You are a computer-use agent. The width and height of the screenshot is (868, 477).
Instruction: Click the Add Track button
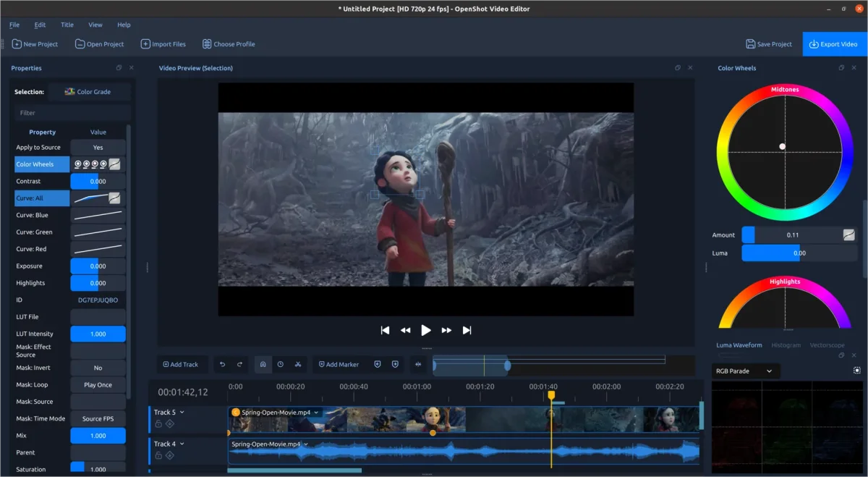180,364
